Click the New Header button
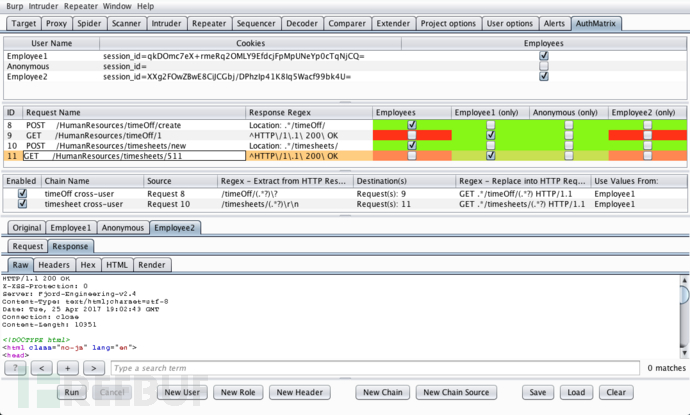 click(x=300, y=392)
